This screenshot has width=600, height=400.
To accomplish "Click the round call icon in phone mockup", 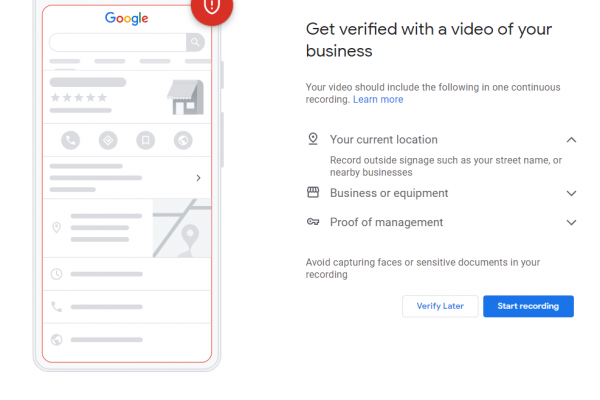I will [x=70, y=140].
